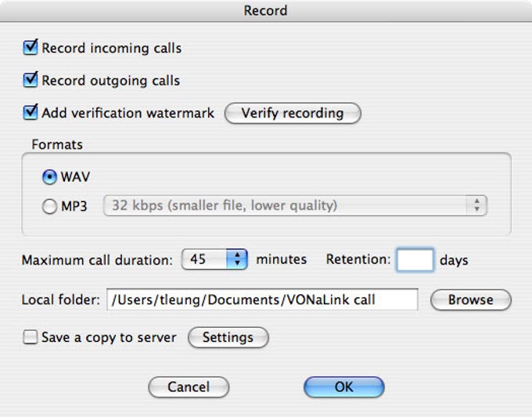Confirm with the OK button
This screenshot has height=417, width=532.
(343, 386)
